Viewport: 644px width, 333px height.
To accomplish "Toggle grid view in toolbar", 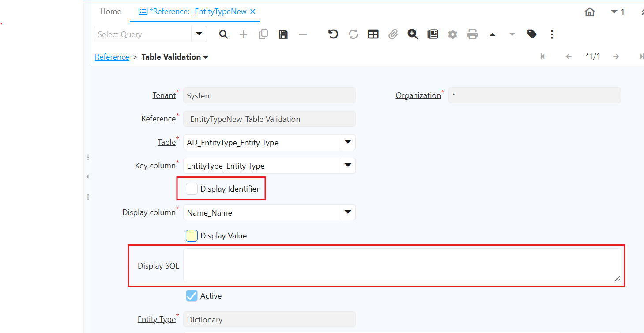I will tap(373, 34).
